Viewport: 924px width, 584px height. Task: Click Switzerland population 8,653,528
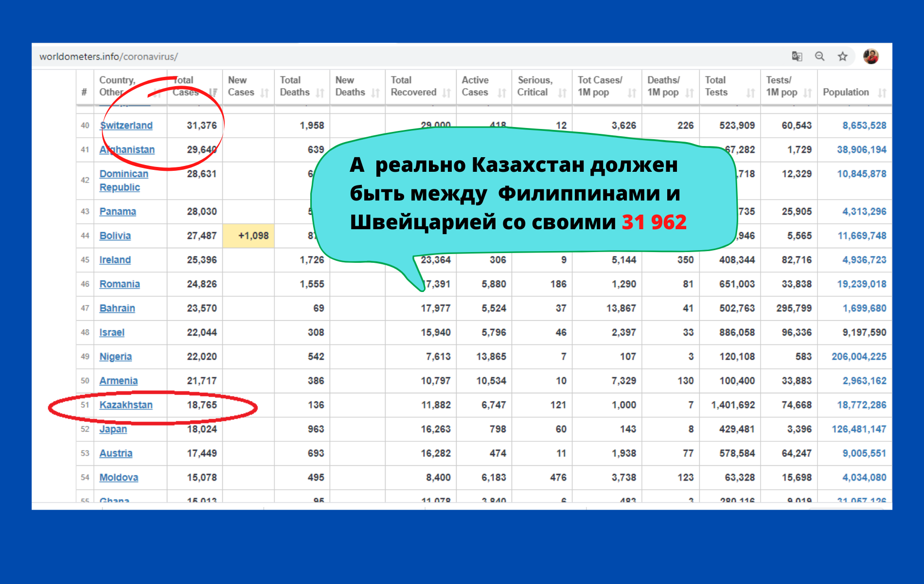864,126
